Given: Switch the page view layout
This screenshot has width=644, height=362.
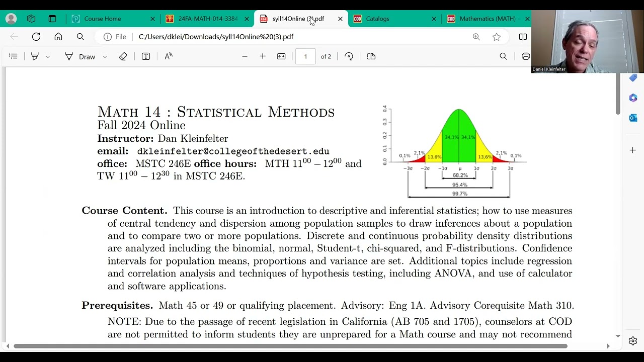Looking at the screenshot, I should tap(371, 56).
